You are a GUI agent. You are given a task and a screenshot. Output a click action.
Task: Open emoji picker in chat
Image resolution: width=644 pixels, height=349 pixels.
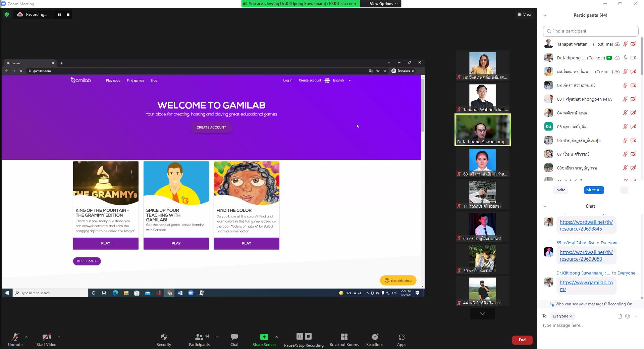[628, 316]
